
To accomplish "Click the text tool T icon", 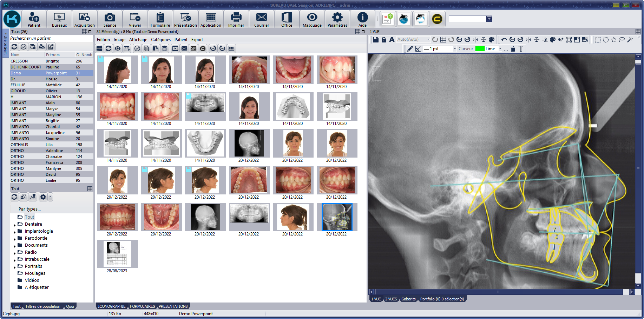I will tap(521, 49).
